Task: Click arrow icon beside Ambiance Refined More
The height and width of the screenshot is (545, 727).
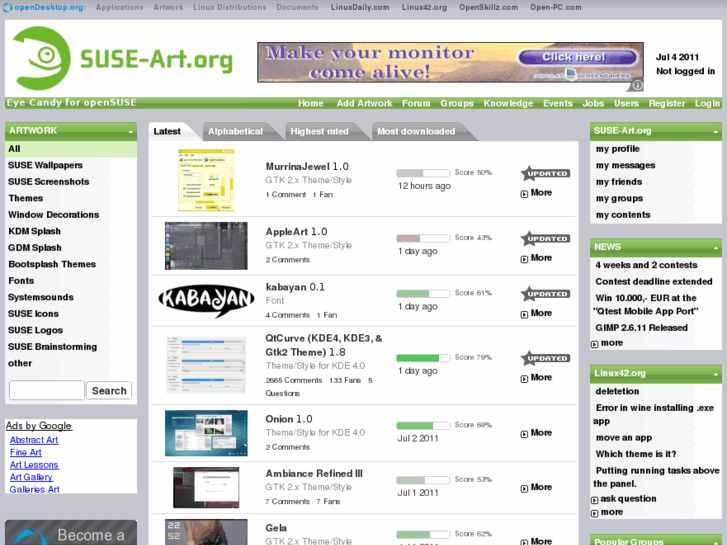Action: click(524, 488)
